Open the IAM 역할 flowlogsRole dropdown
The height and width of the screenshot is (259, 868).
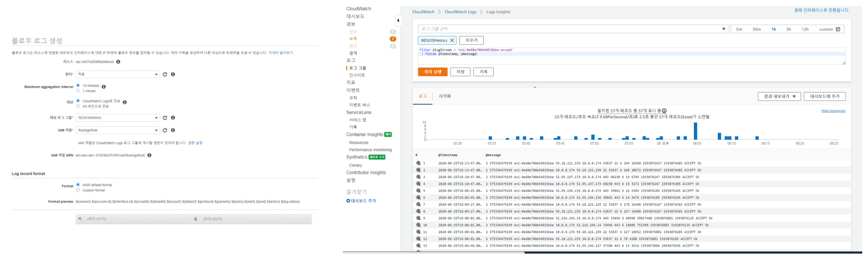click(x=117, y=130)
